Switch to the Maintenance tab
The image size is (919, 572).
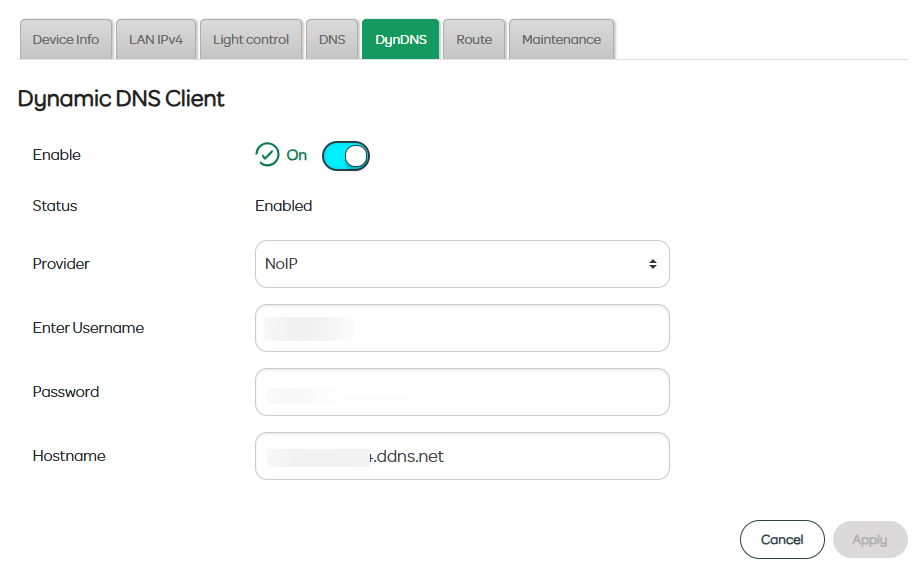[561, 40]
